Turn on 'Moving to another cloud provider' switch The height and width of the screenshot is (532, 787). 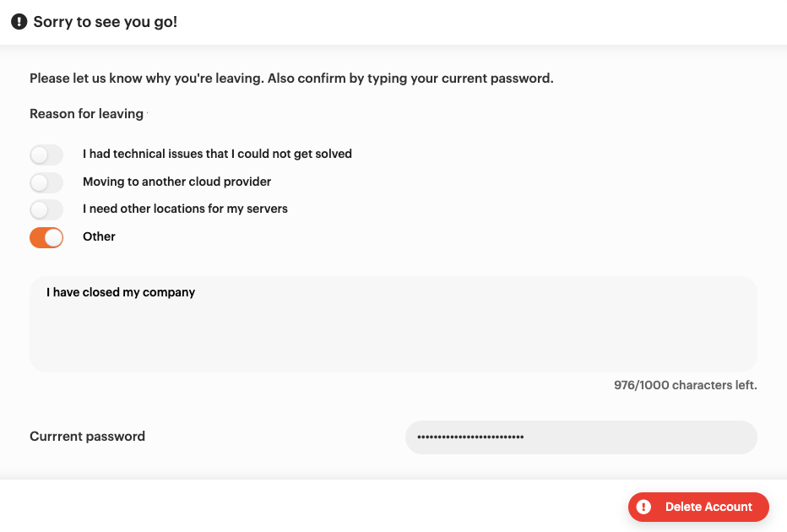coord(46,182)
